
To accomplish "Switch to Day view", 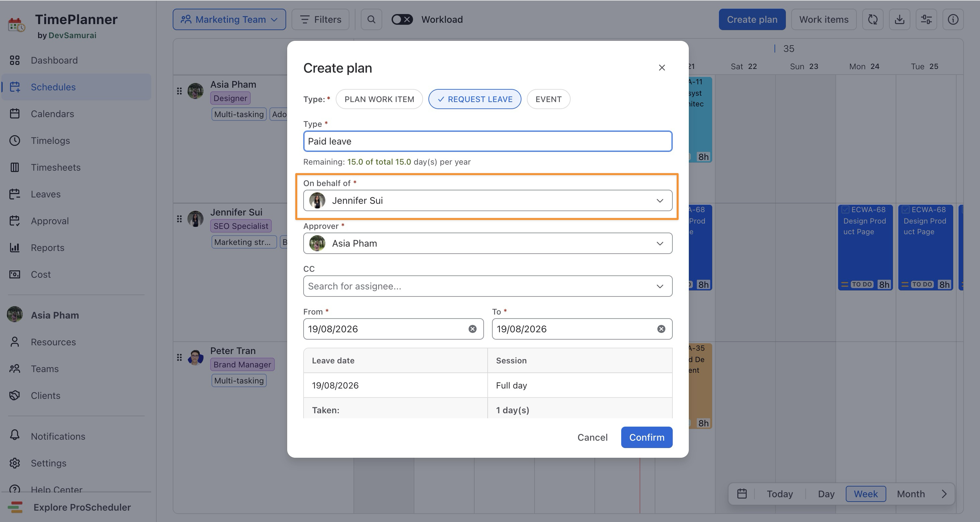I will point(826,494).
